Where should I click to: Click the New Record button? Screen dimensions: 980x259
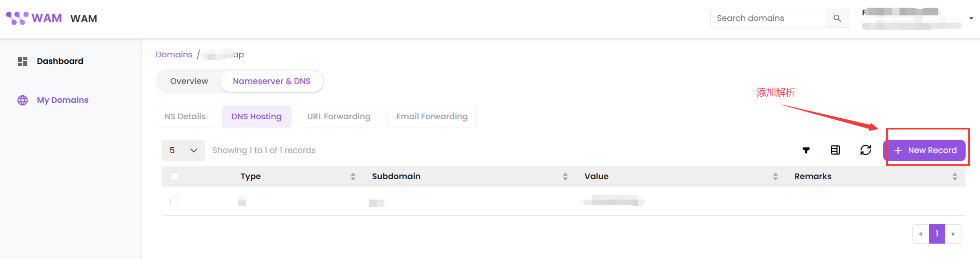925,150
